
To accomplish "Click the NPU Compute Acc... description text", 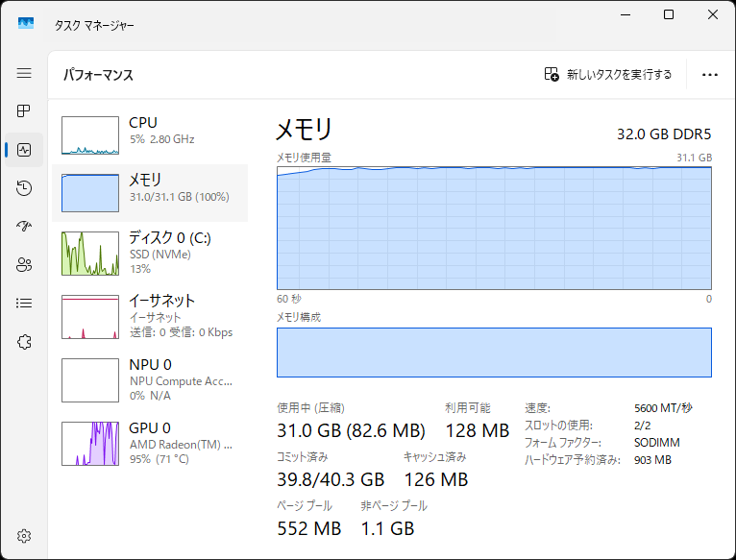I will click(182, 381).
